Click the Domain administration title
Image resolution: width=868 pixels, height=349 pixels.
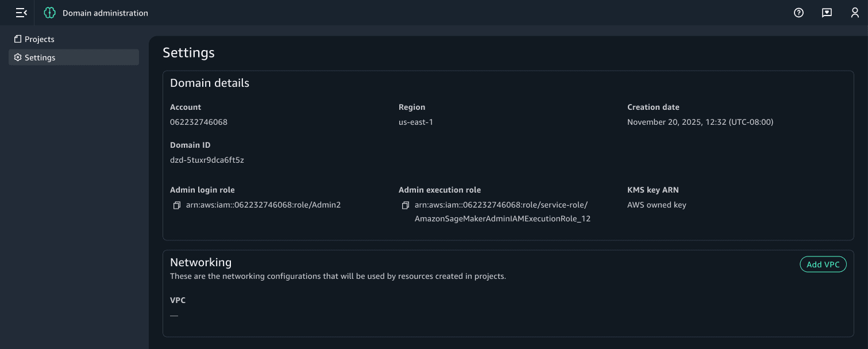pyautogui.click(x=105, y=13)
